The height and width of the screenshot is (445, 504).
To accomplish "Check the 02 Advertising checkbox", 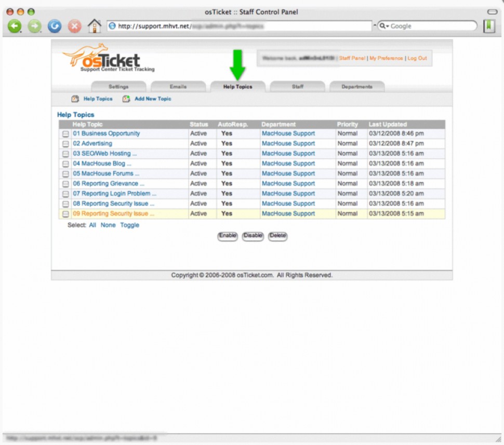I will 65,144.
